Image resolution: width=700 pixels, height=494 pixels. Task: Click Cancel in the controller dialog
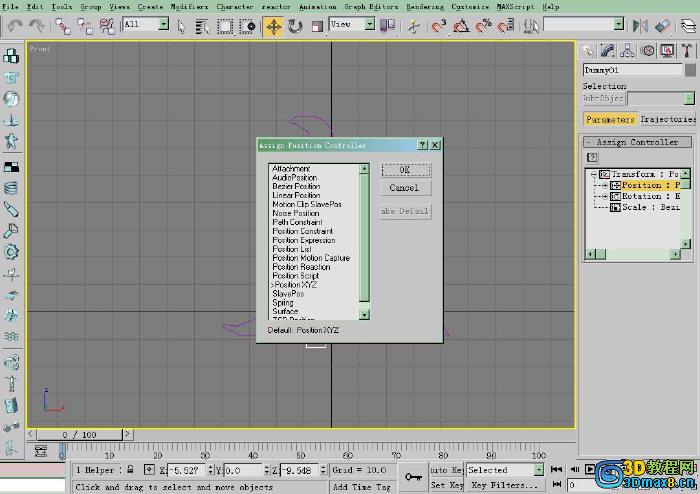[x=405, y=188]
